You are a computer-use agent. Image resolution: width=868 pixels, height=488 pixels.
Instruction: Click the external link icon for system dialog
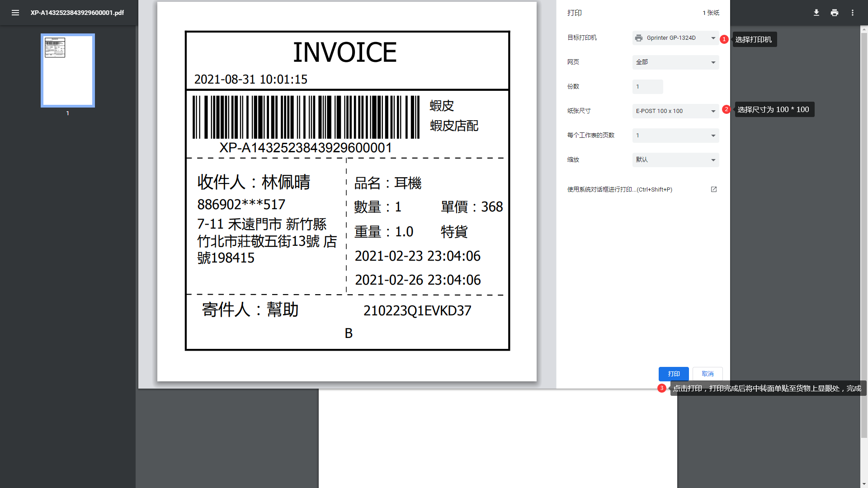pos(714,189)
